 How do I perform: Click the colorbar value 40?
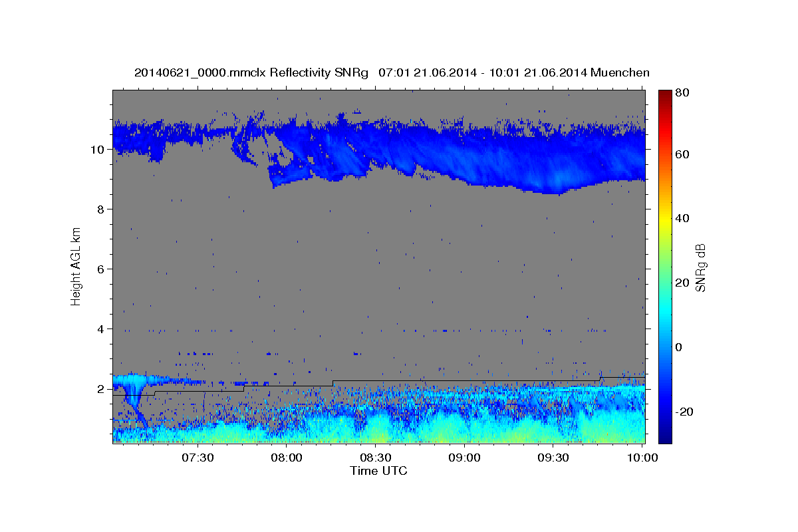pyautogui.click(x=682, y=218)
